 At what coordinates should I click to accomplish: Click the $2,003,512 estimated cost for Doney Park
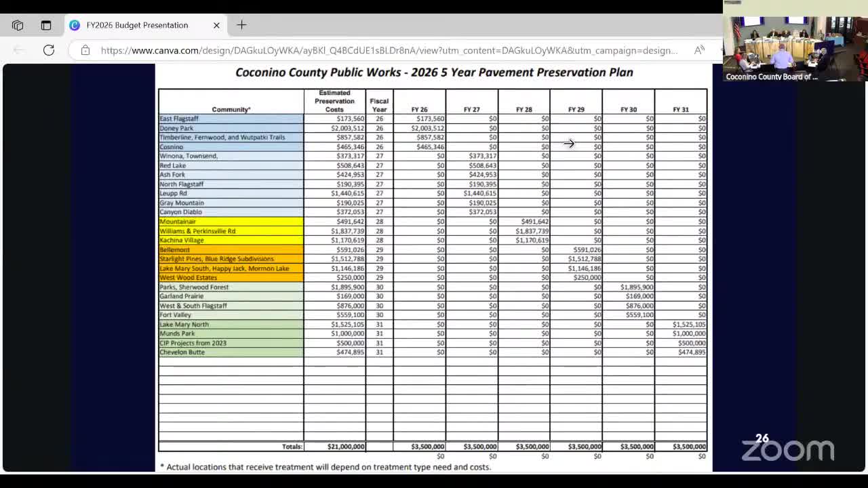pos(348,128)
